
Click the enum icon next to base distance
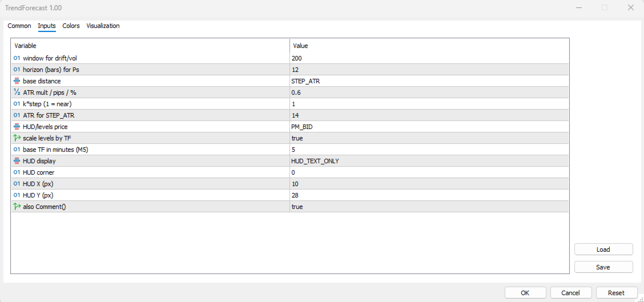[x=17, y=82]
